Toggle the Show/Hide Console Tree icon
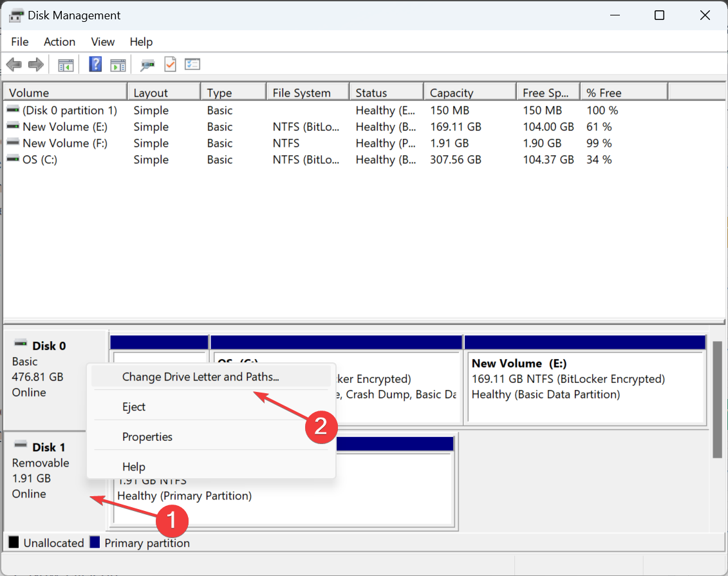 coord(65,64)
